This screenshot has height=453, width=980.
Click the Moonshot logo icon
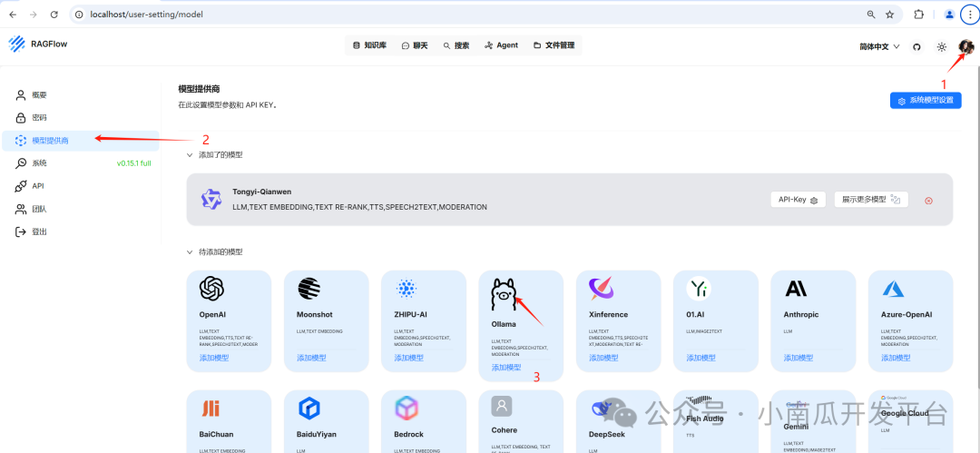[309, 289]
